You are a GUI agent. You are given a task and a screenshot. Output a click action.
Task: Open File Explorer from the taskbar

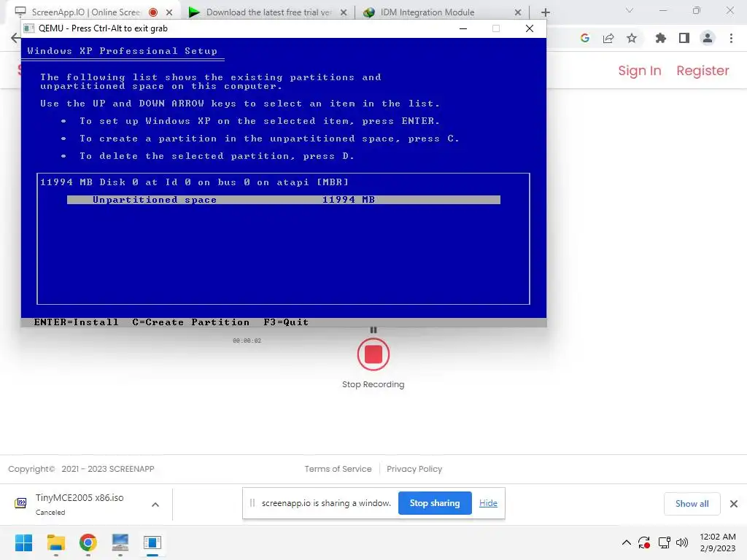pos(55,542)
